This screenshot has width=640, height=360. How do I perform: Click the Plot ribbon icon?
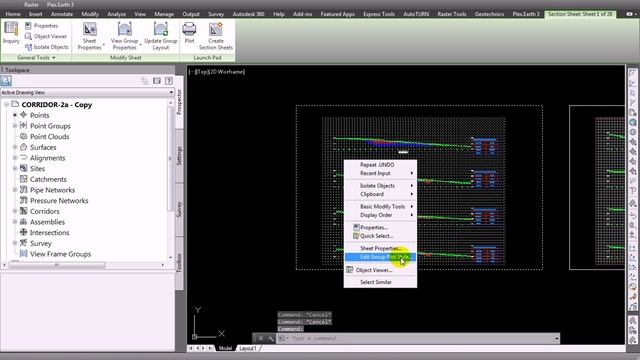click(189, 33)
